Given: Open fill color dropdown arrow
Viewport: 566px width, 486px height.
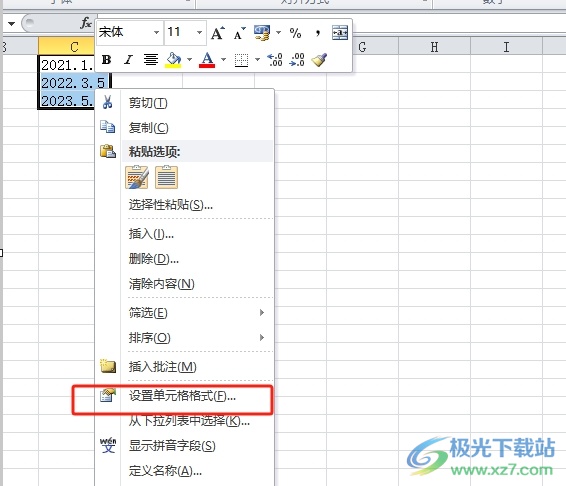Looking at the screenshot, I should pyautogui.click(x=190, y=60).
